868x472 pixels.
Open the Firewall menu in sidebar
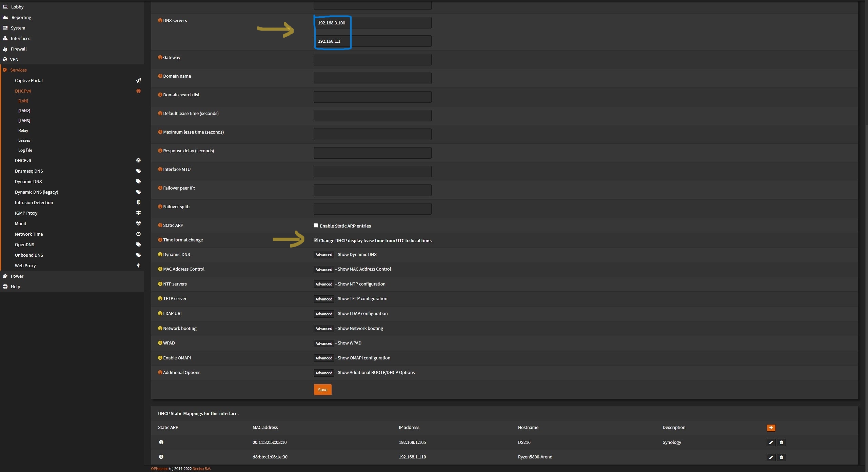tap(19, 49)
